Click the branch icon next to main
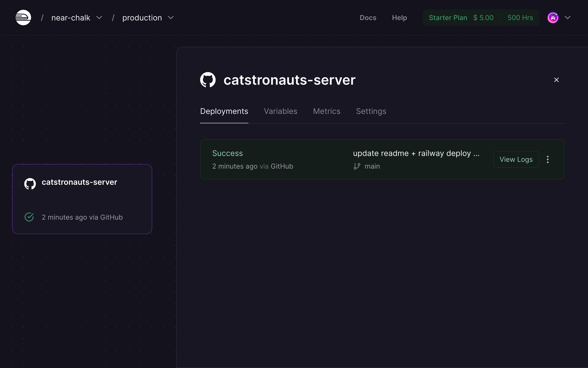This screenshot has width=588, height=368. click(x=357, y=166)
